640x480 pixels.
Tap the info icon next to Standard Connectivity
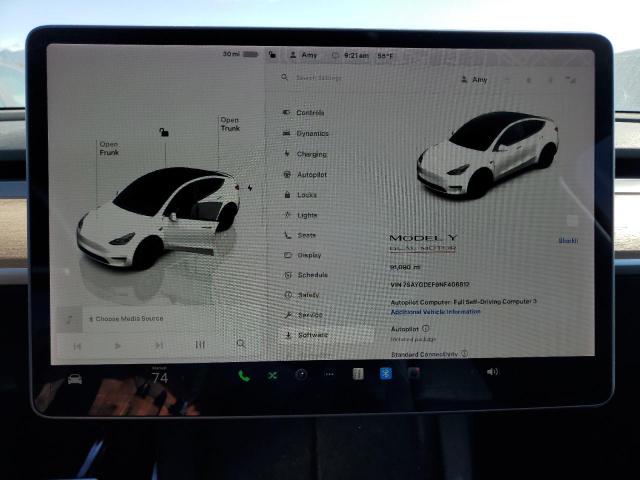tap(464, 353)
